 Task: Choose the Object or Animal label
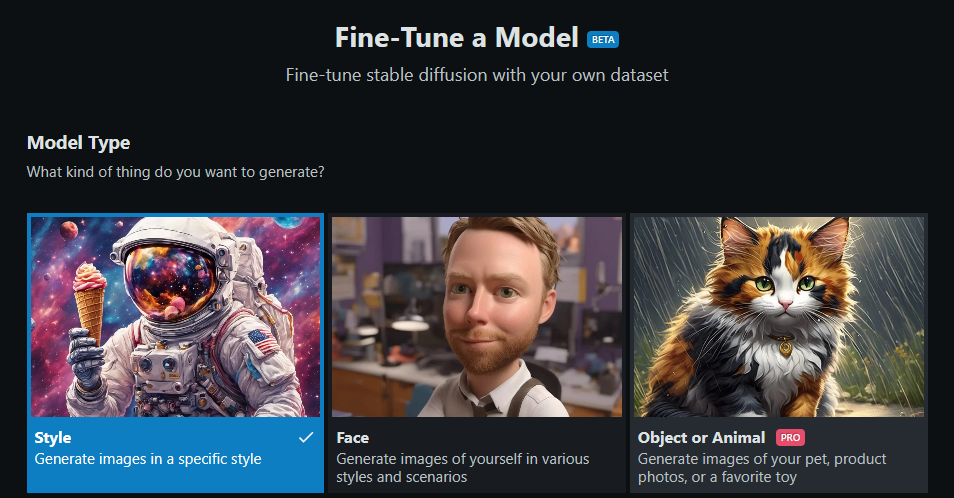701,438
